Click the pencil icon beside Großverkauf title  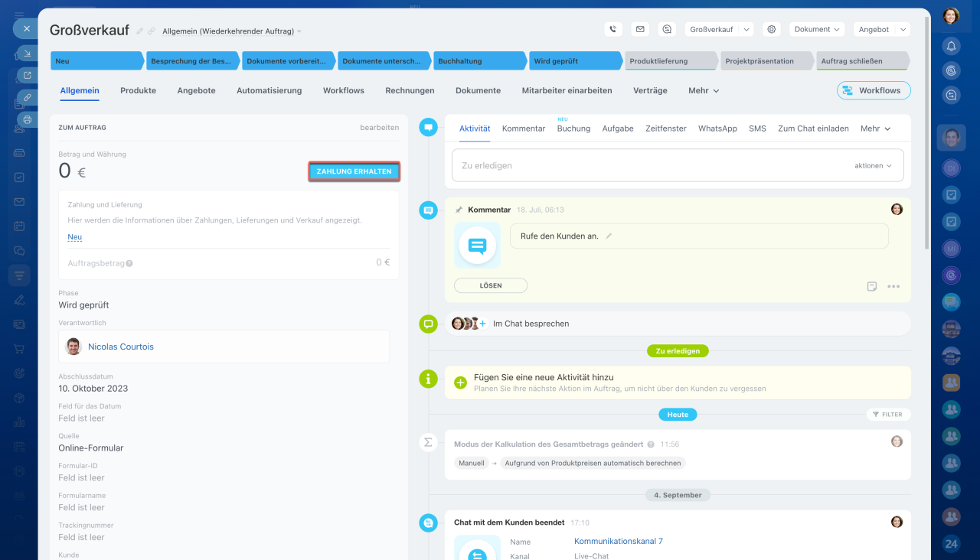tap(139, 31)
